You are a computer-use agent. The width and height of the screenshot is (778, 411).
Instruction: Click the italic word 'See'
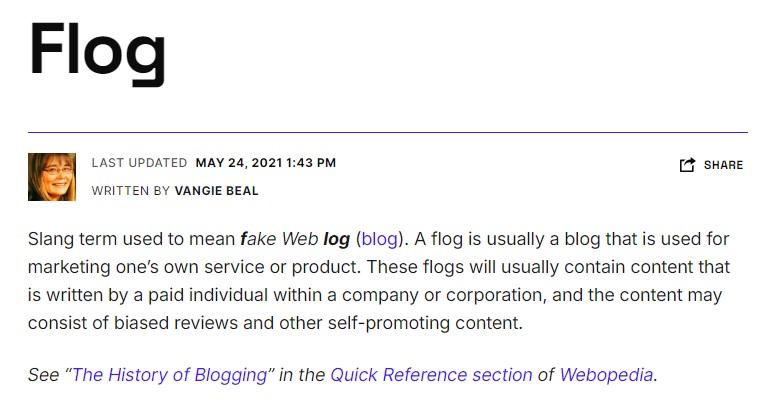click(44, 375)
